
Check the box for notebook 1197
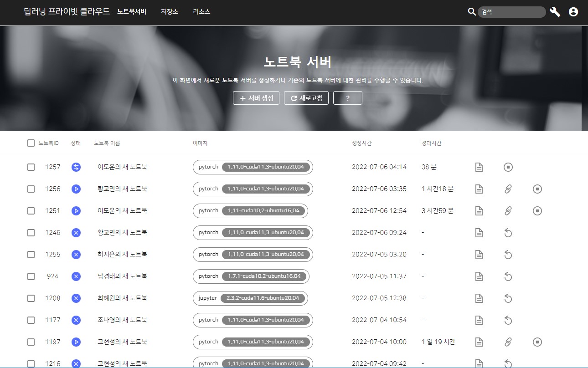[31, 342]
